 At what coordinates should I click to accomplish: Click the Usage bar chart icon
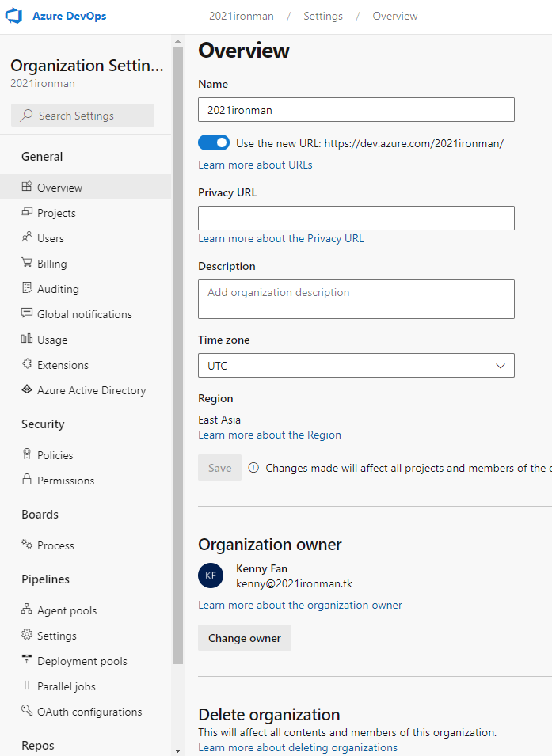[27, 340]
